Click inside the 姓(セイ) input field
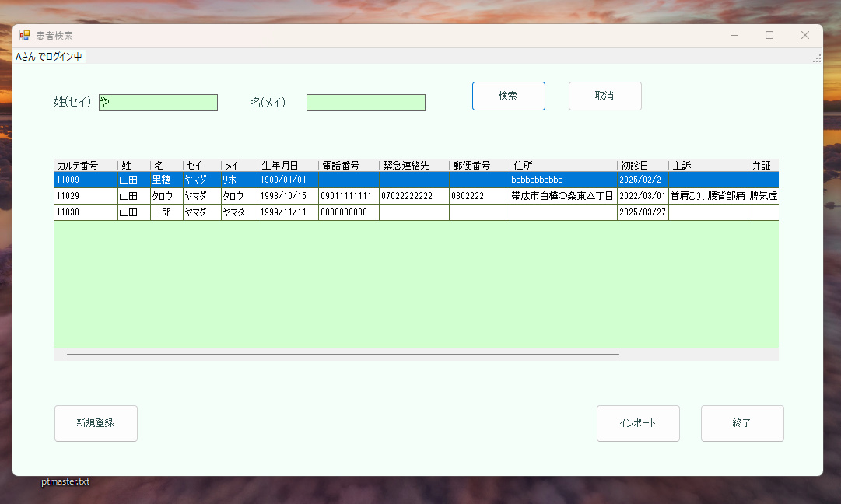Image resolution: width=841 pixels, height=504 pixels. [158, 102]
